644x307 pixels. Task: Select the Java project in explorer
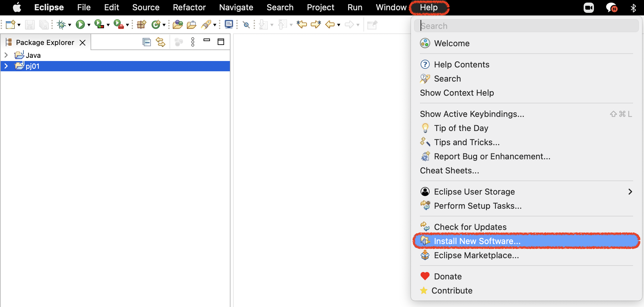[x=33, y=55]
